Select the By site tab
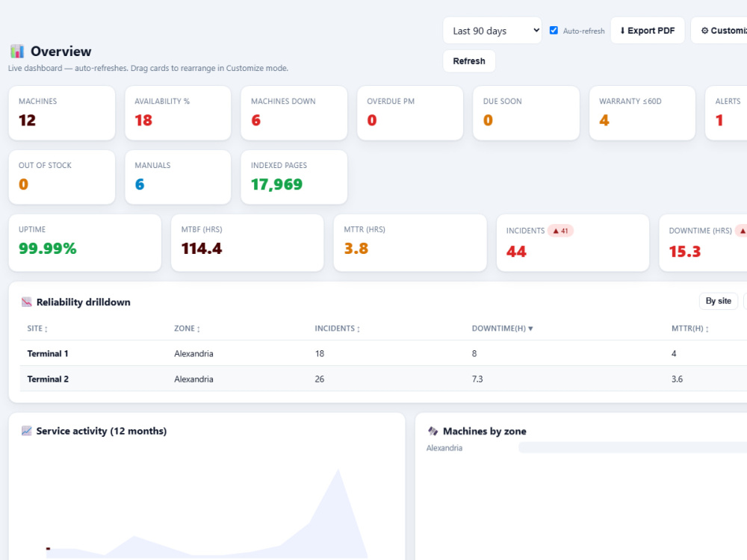This screenshot has height=560, width=747. click(719, 301)
